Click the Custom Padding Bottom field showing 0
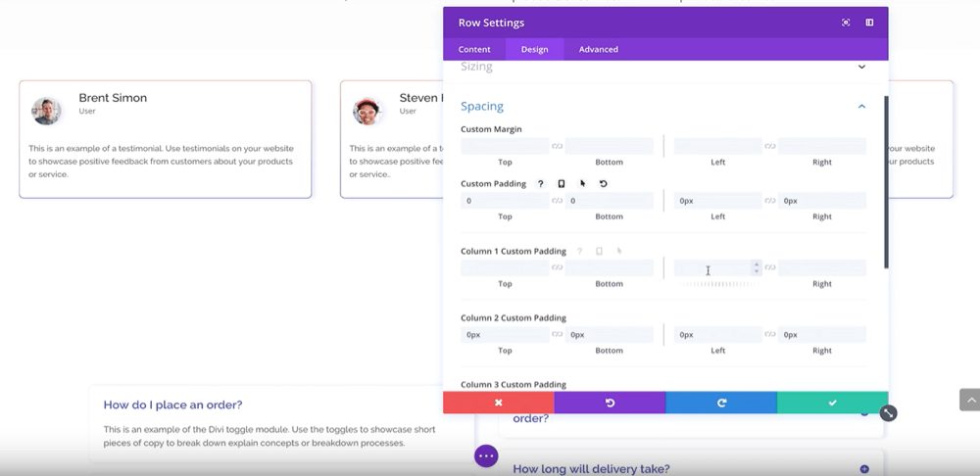Image resolution: width=980 pixels, height=476 pixels. tap(610, 201)
